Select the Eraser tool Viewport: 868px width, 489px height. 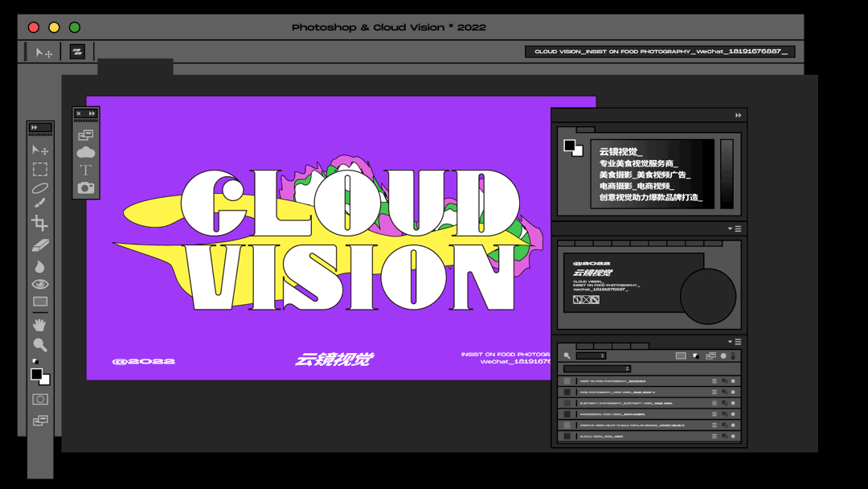(40, 245)
